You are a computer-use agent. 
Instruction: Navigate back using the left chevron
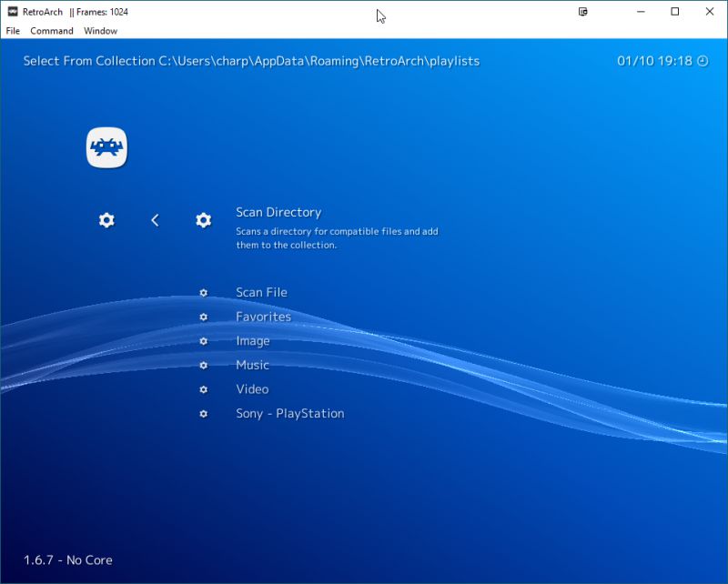point(155,220)
